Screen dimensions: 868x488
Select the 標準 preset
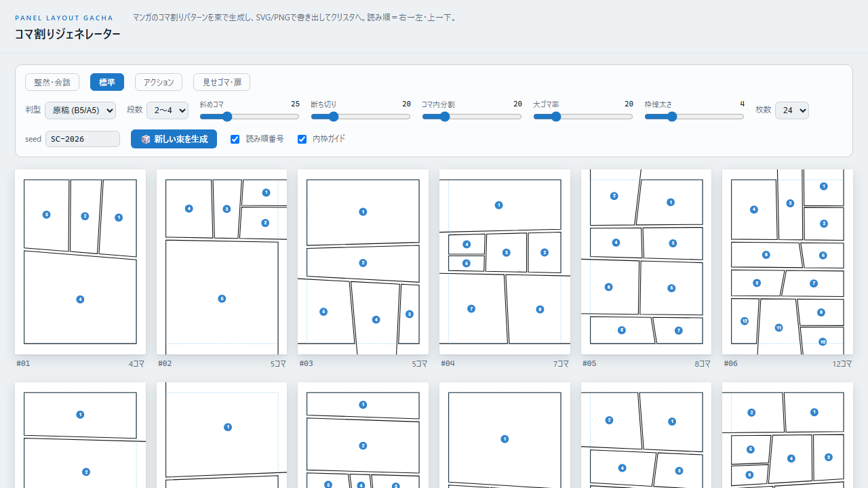tap(107, 82)
